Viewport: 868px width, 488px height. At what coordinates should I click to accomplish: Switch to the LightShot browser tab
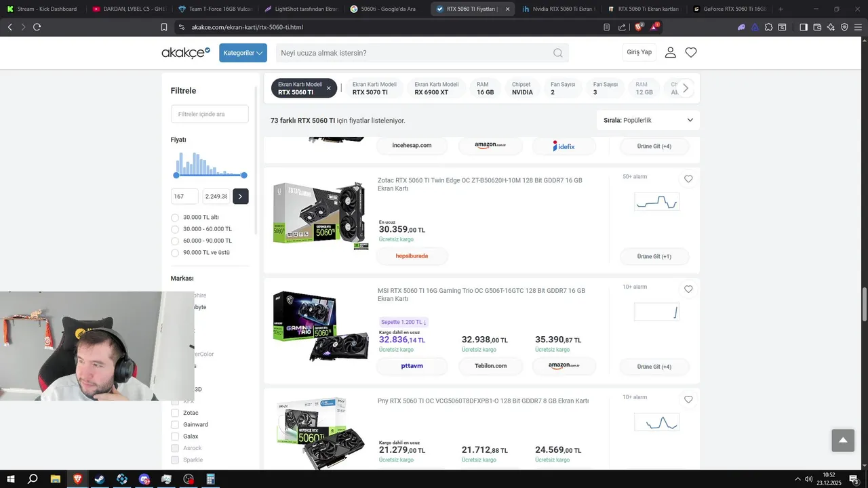tap(301, 9)
